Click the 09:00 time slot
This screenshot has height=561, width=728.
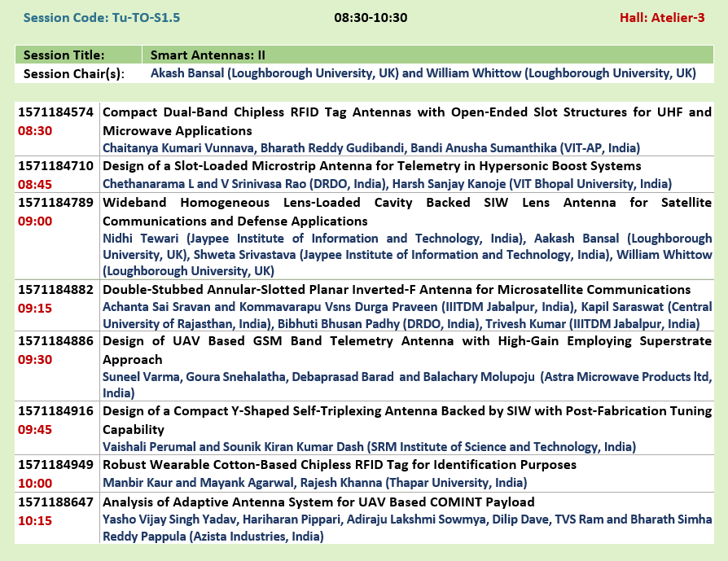35,221
